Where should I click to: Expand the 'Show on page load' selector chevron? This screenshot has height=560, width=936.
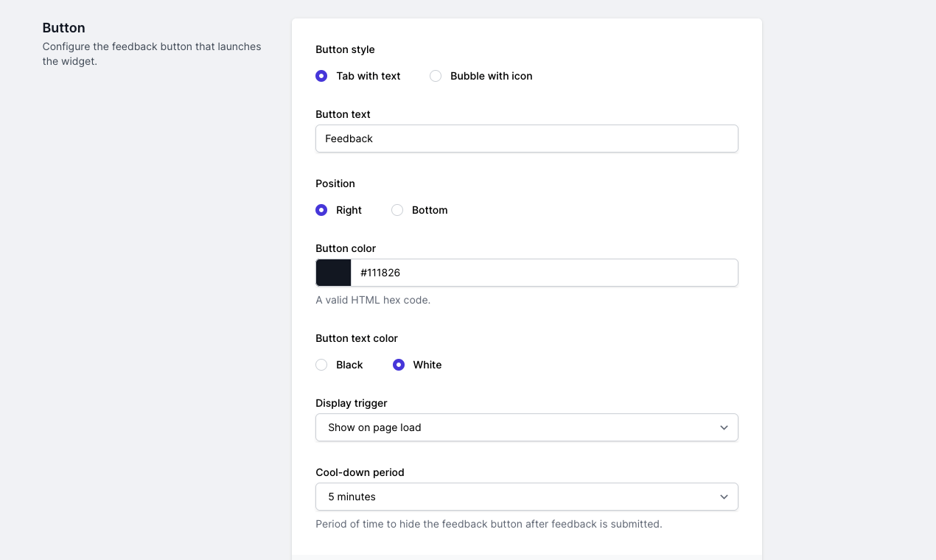click(724, 427)
